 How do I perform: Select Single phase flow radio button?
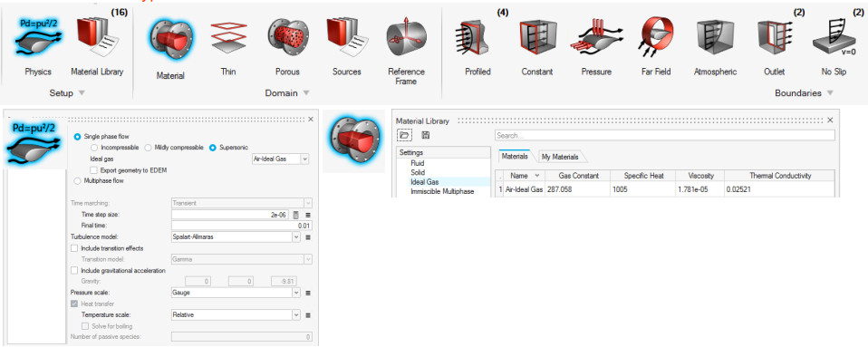tap(77, 136)
